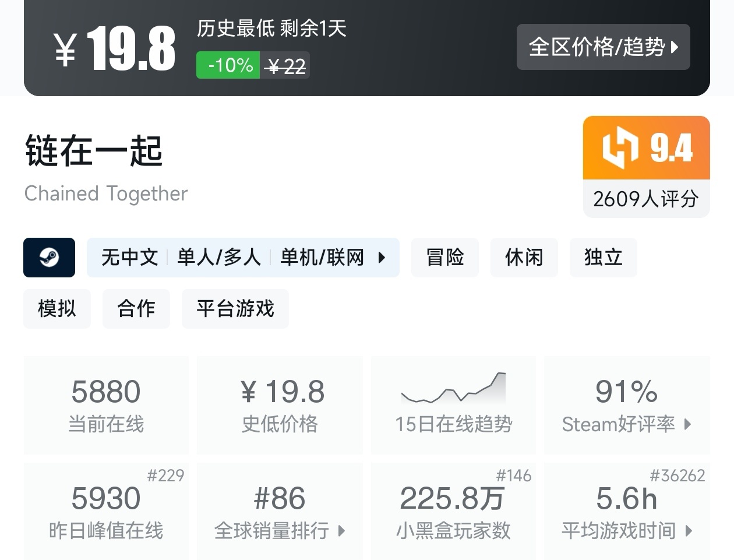Click the 2609人评分 rating count

(645, 199)
